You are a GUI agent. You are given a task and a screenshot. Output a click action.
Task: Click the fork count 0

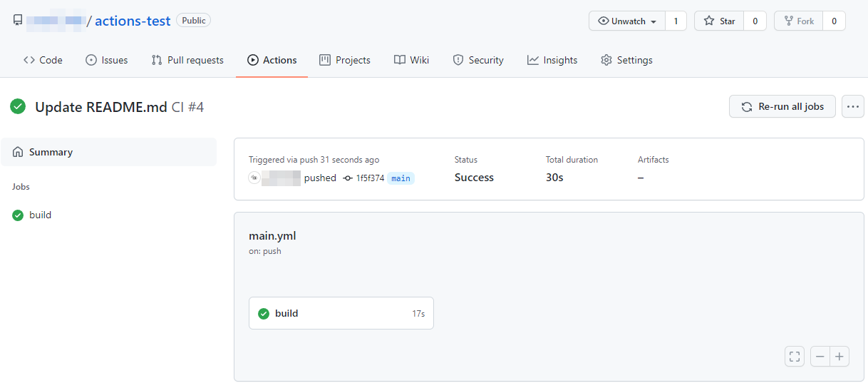point(834,21)
